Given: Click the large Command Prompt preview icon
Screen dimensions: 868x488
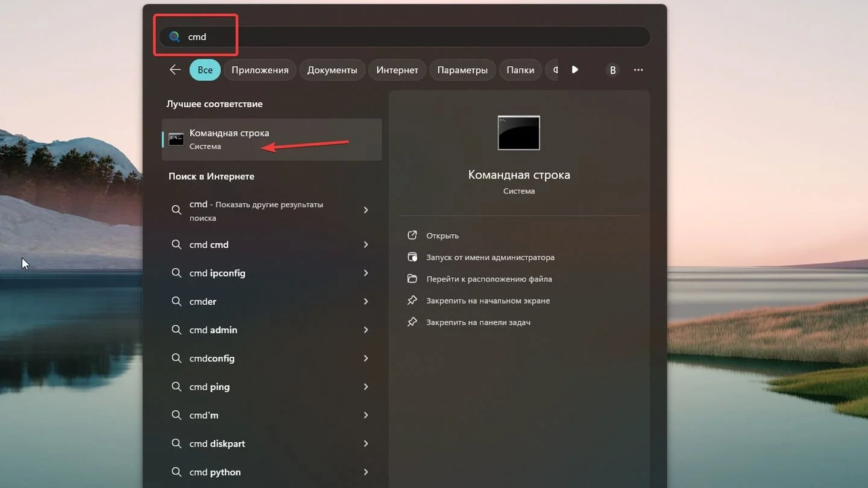Looking at the screenshot, I should pos(519,133).
